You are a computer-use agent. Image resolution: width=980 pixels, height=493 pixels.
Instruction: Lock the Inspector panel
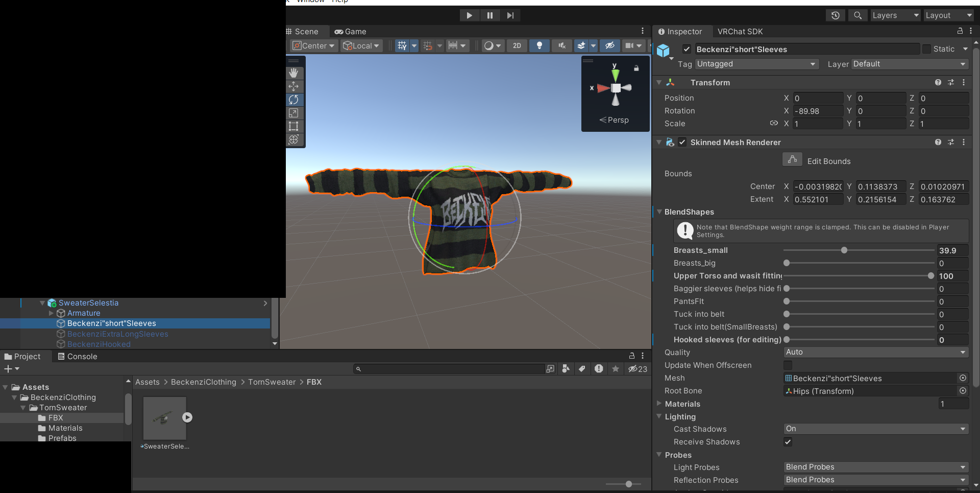(x=960, y=31)
